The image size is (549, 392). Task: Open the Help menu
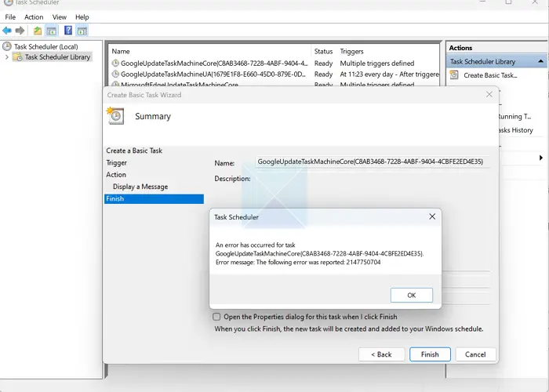point(82,16)
